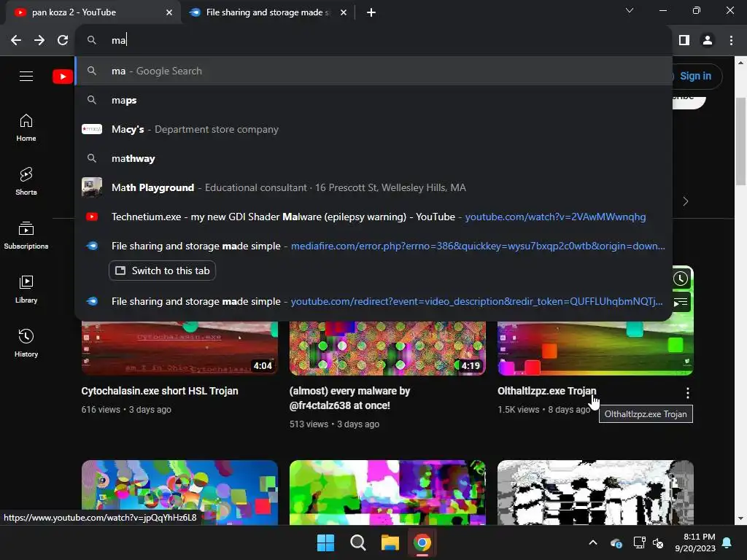Select the 'mathway' suggestion
Screen dimensions: 747x560
[374, 158]
